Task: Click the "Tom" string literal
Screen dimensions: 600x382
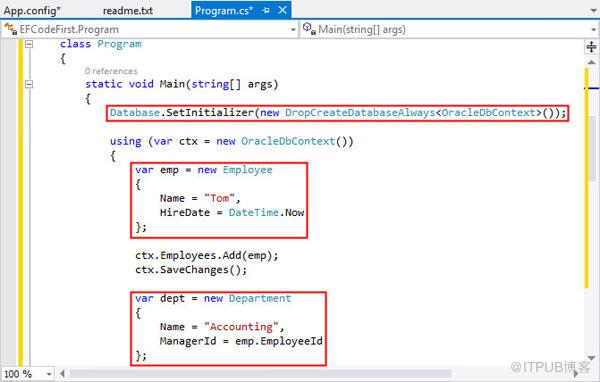Action: tap(219, 198)
